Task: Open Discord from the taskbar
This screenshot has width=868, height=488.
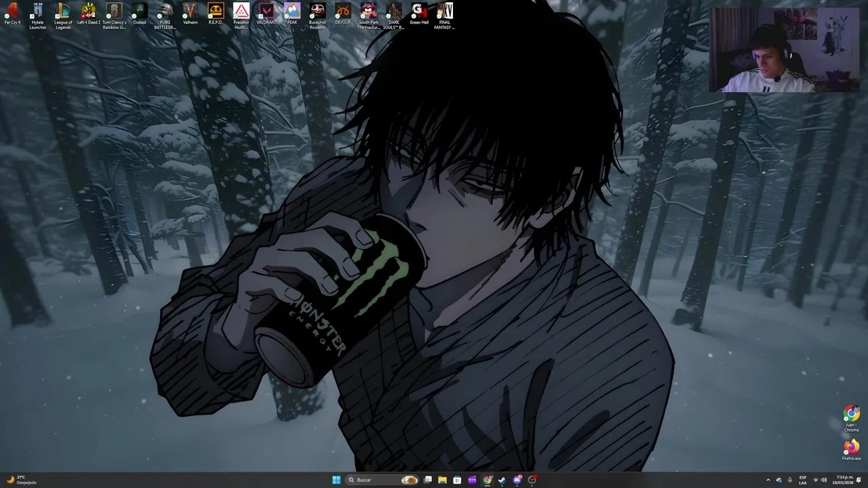Action: (517, 480)
